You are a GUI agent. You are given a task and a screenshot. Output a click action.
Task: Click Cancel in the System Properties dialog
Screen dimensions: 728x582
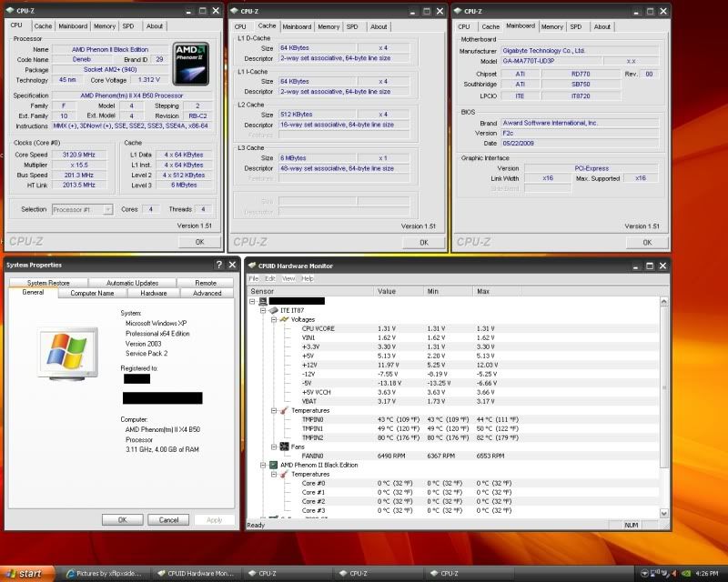tap(168, 520)
